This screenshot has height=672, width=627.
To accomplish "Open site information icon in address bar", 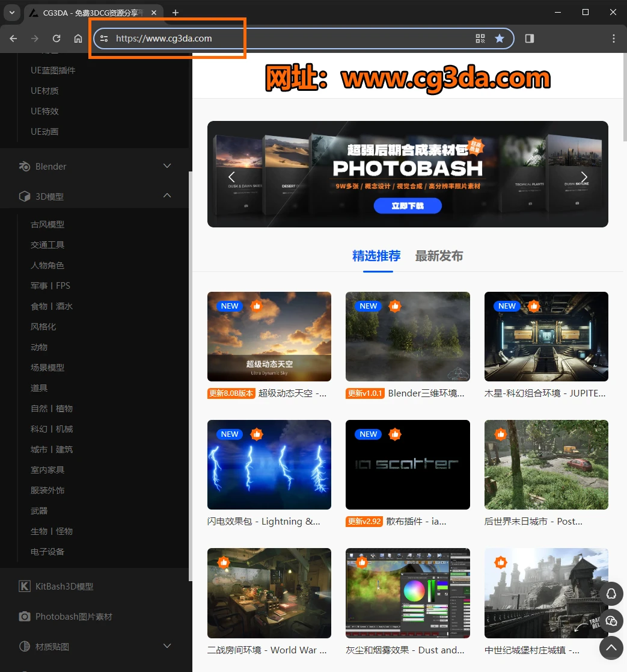I will (x=104, y=39).
